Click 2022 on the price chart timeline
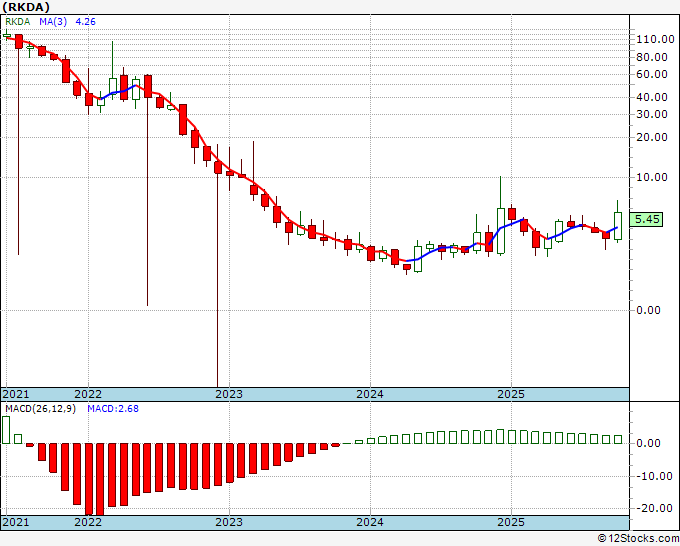 [88, 394]
